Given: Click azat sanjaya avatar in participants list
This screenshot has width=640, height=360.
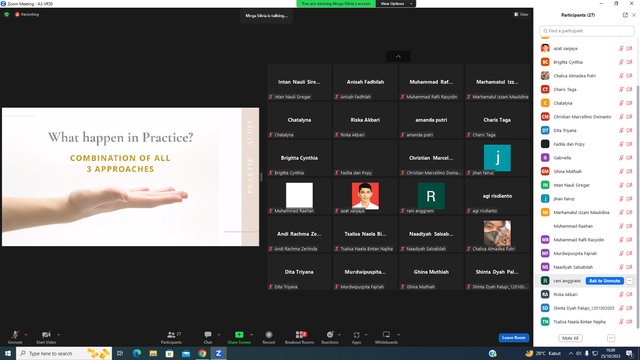Looking at the screenshot, I should pyautogui.click(x=545, y=48).
